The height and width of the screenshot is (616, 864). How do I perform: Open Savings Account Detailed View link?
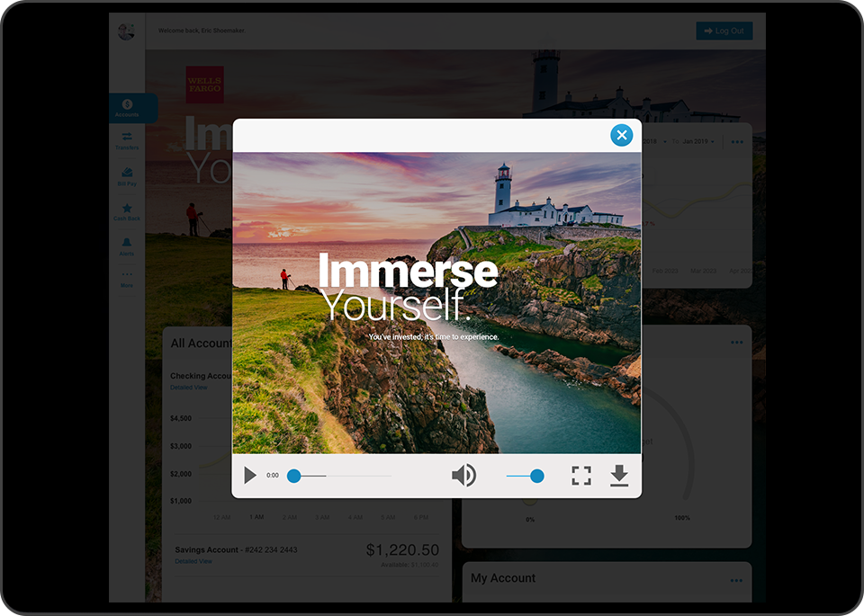[193, 561]
